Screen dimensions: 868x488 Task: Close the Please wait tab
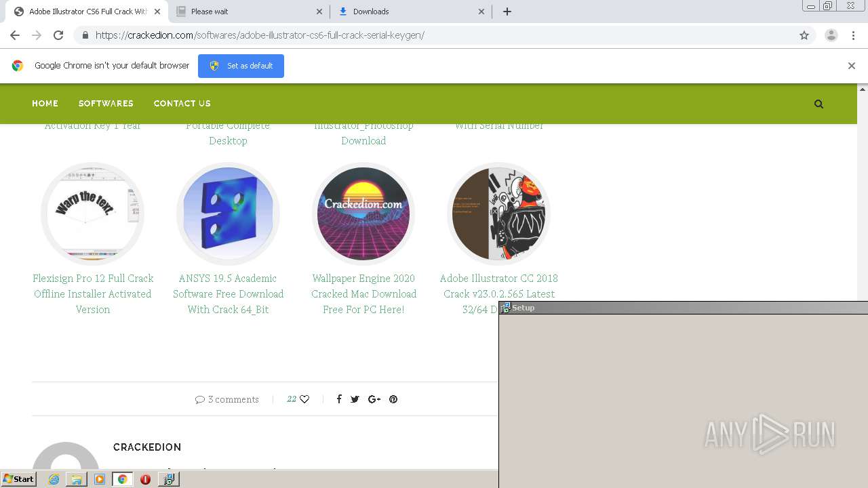pyautogui.click(x=320, y=12)
